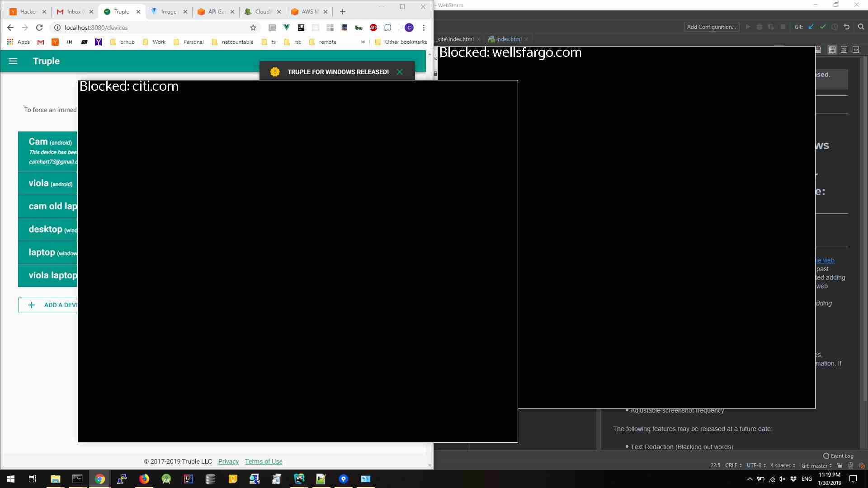Switch to the _site\index.html editor tab
The width and height of the screenshot is (868, 488).
pyautogui.click(x=458, y=39)
